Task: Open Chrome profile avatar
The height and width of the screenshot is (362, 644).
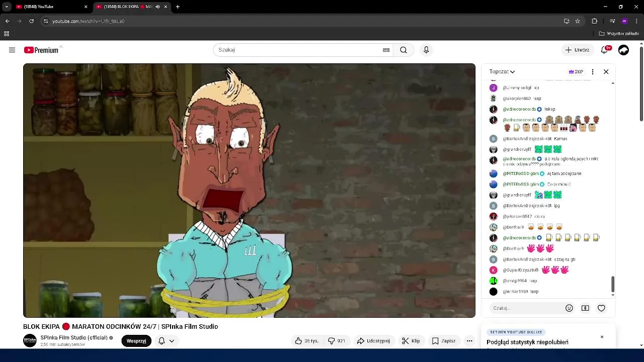Action: [624, 21]
